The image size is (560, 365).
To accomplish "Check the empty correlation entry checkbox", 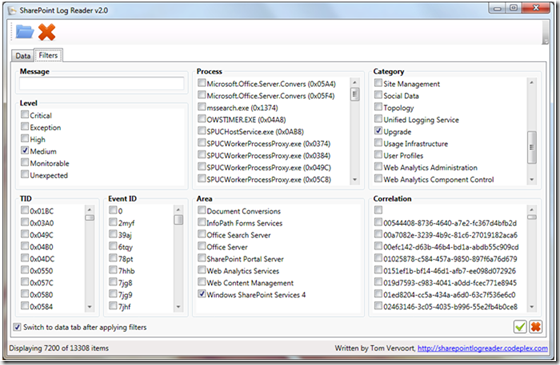I will [378, 210].
